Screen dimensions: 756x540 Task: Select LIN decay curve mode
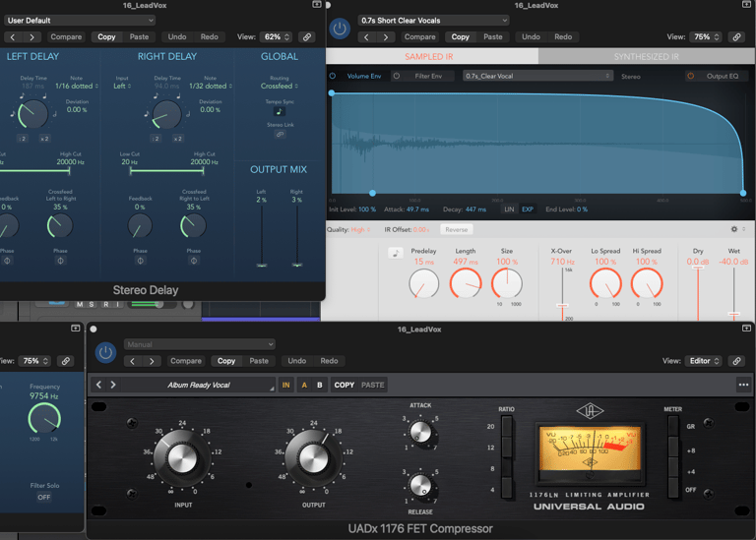click(509, 210)
